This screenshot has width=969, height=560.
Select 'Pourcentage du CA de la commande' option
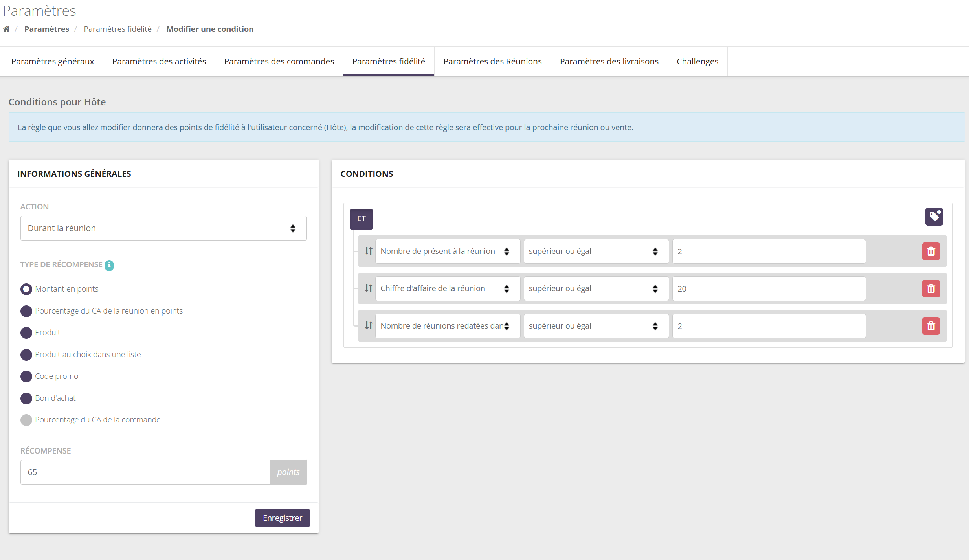[26, 420]
